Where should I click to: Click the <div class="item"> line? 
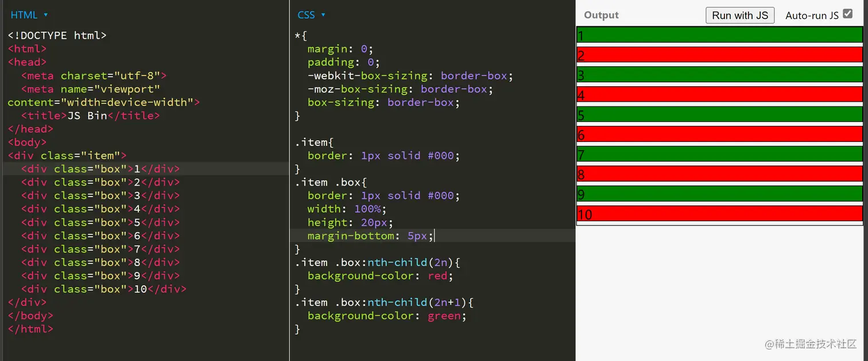click(67, 155)
